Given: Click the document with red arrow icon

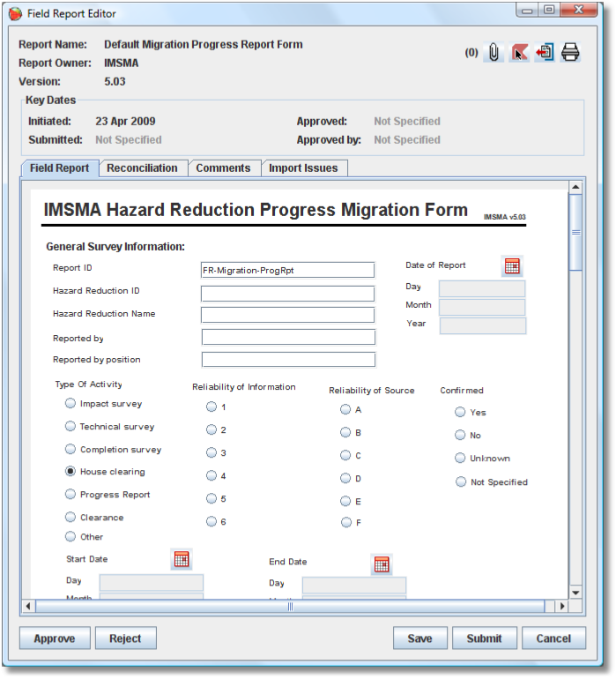Looking at the screenshot, I should click(545, 53).
